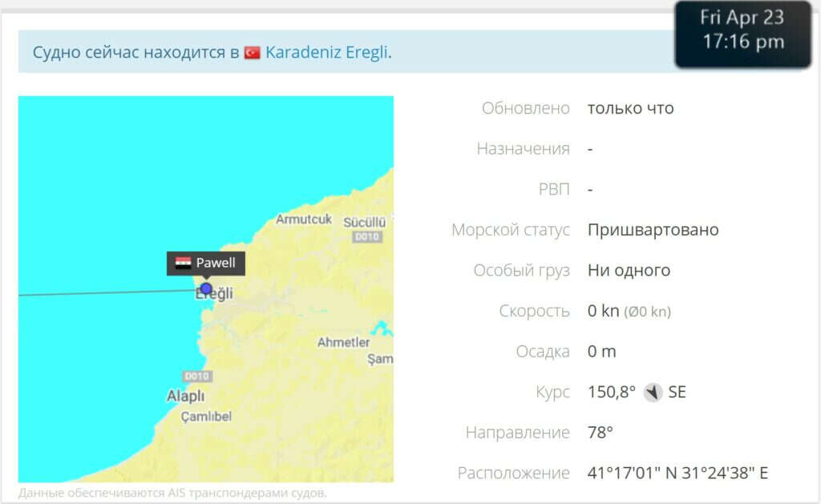821x504 pixels.
Task: Click the blue vessel marker on the map
Action: click(206, 288)
